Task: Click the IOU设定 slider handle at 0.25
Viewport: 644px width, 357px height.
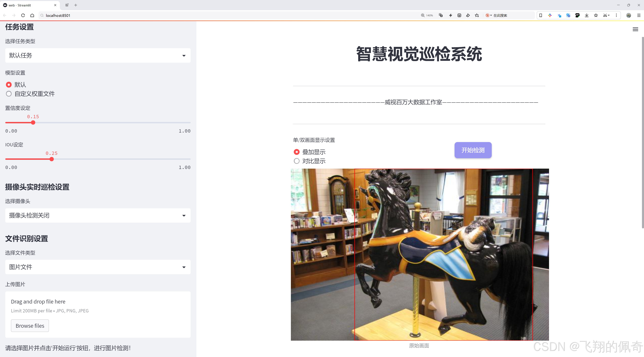Action: (x=51, y=159)
